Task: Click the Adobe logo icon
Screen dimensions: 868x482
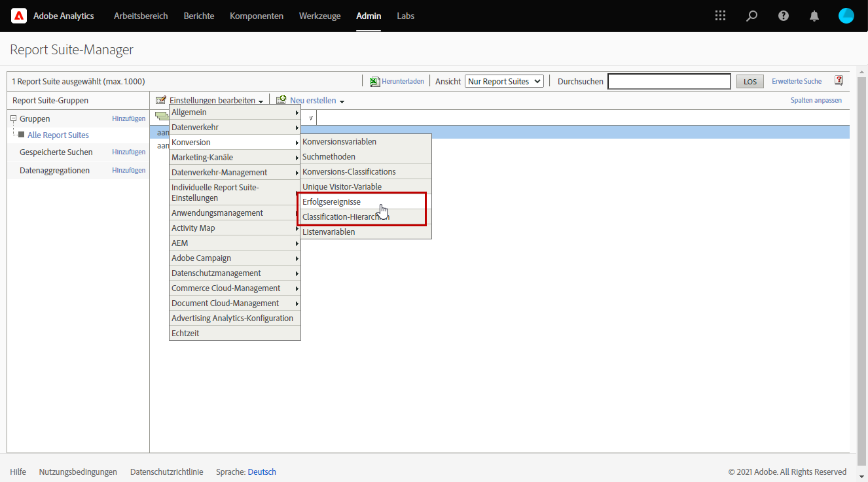Action: click(x=19, y=16)
